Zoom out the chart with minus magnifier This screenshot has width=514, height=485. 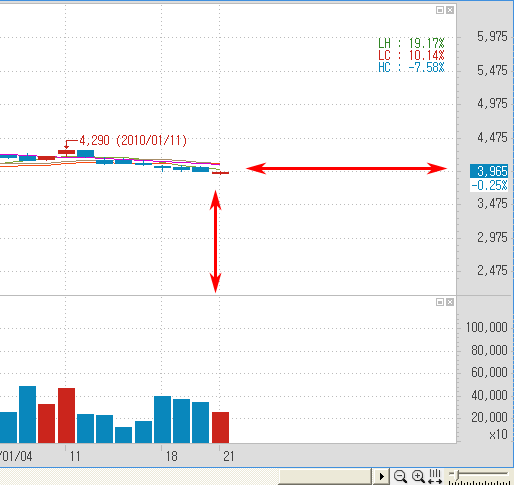(x=400, y=476)
